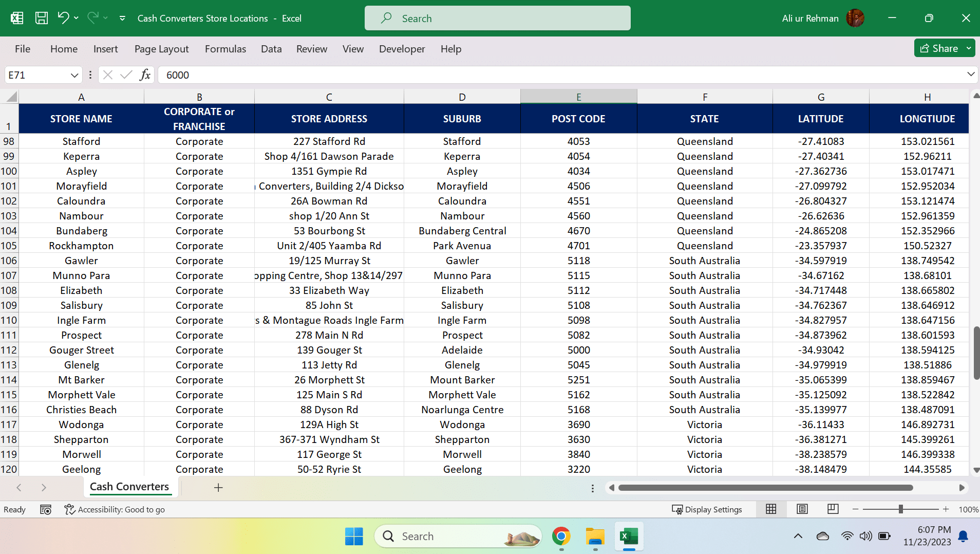
Task: Click latitude cell -38.148479
Action: [820, 469]
